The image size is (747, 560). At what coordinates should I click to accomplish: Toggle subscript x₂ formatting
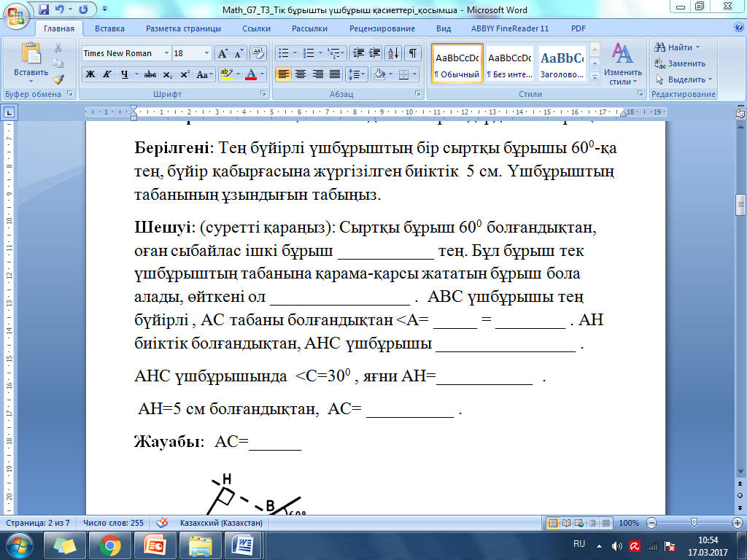coord(167,74)
